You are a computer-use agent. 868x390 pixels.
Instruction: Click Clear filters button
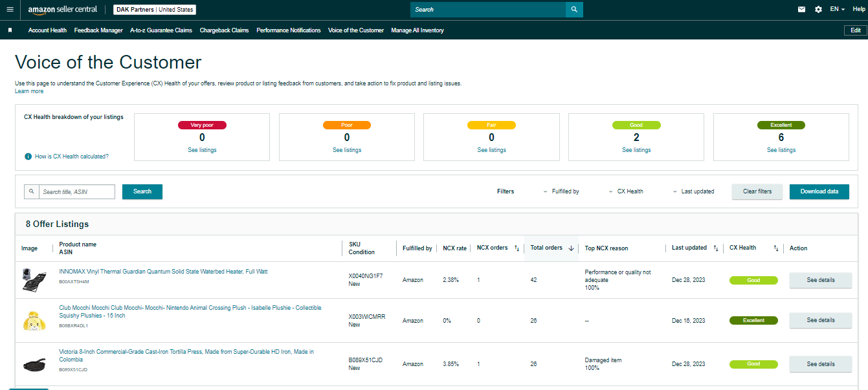point(757,191)
